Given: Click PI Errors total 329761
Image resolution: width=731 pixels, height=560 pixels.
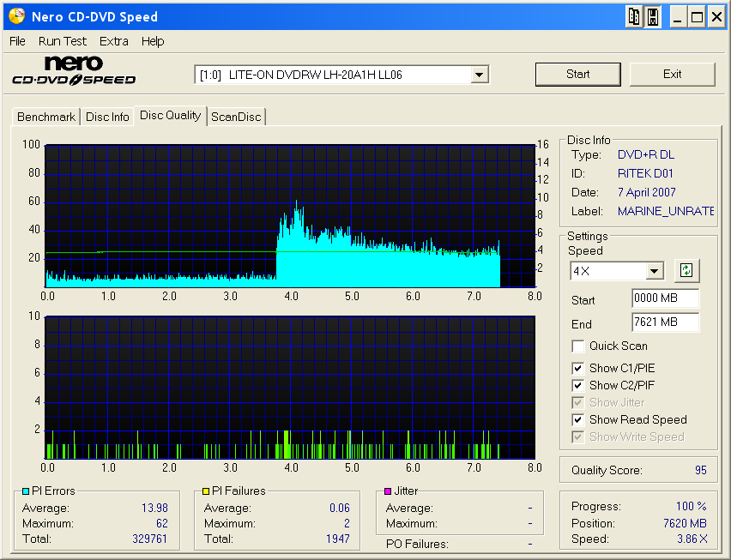Looking at the screenshot, I should point(149,539).
